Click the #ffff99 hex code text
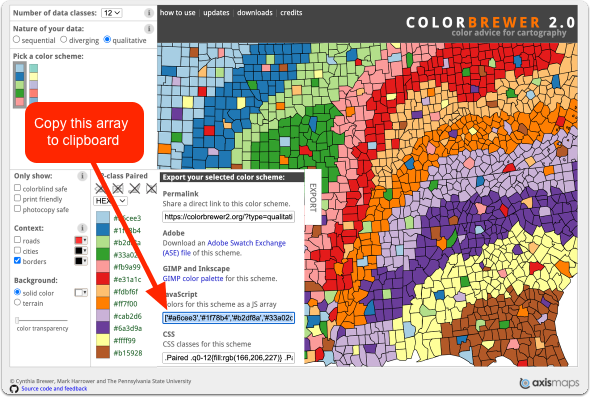Viewport: 590px width, 397px height. (125, 341)
